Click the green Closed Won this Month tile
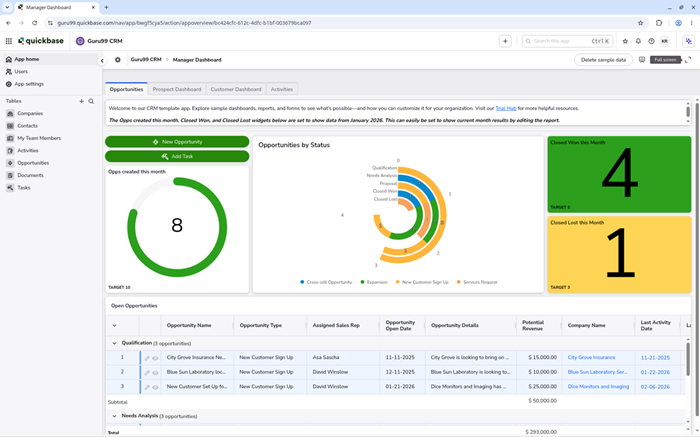Viewport: 700px width, 437px height. click(x=619, y=174)
